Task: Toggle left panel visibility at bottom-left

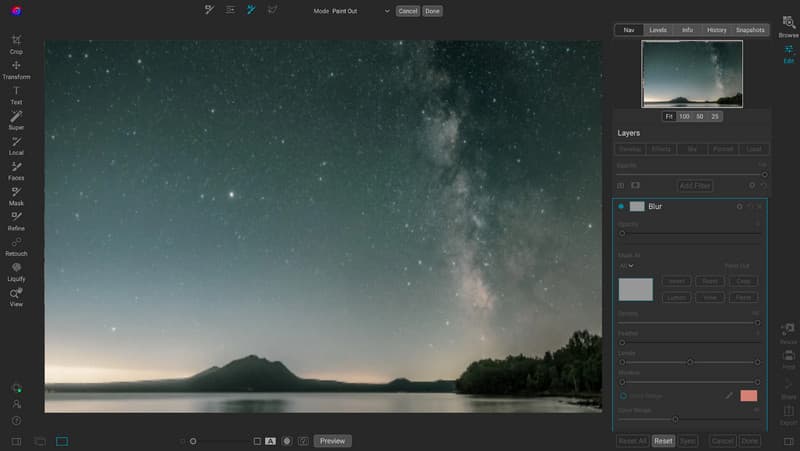Action: coord(16,441)
